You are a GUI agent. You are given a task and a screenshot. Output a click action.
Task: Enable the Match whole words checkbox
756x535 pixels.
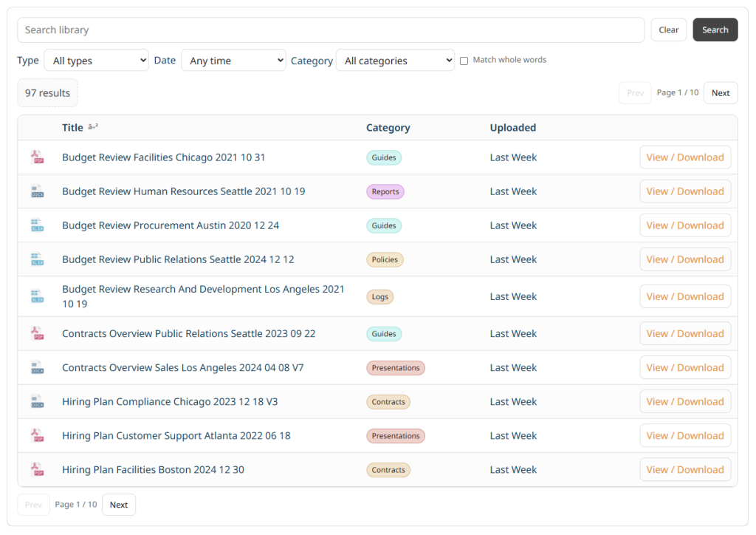pos(464,61)
